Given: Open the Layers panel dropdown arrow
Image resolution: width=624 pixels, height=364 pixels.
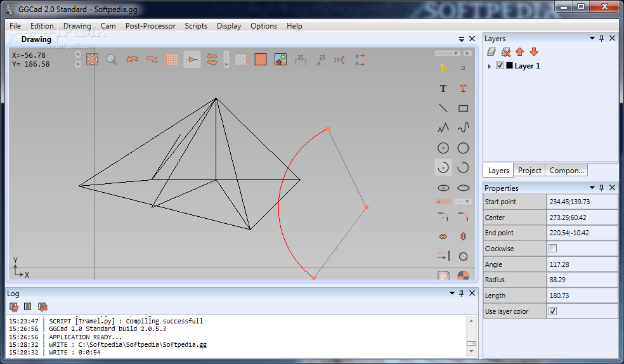Looking at the screenshot, I should pyautogui.click(x=592, y=38).
